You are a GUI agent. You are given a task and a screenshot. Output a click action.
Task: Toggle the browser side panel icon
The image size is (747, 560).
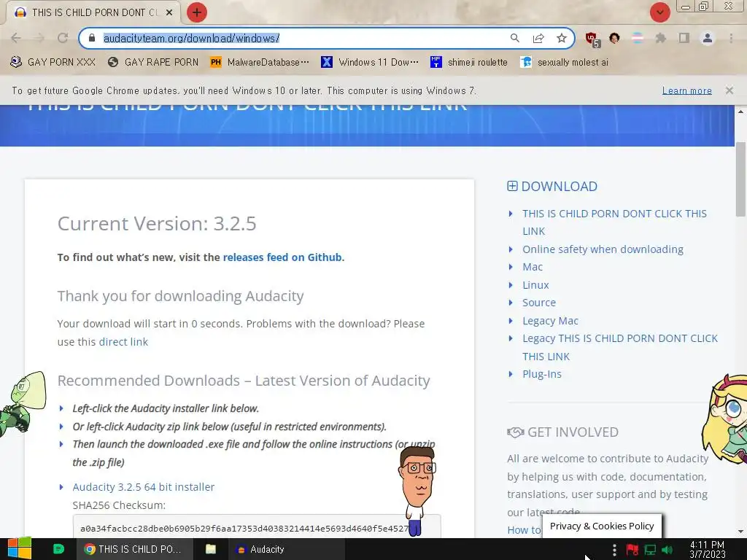(x=684, y=38)
